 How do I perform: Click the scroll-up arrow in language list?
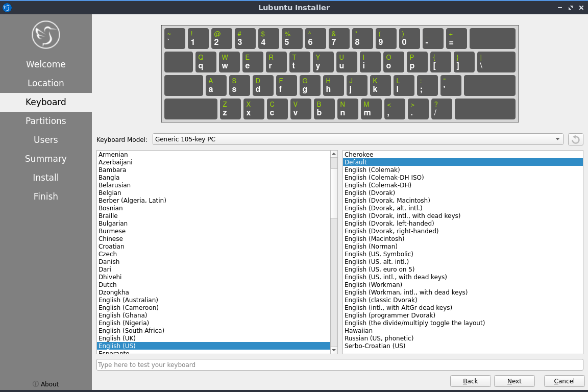click(334, 154)
